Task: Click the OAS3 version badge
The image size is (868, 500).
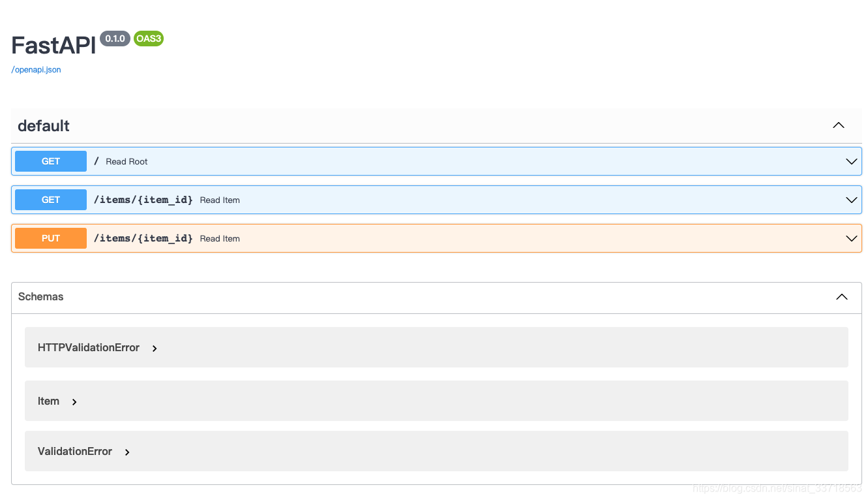Action: 148,38
